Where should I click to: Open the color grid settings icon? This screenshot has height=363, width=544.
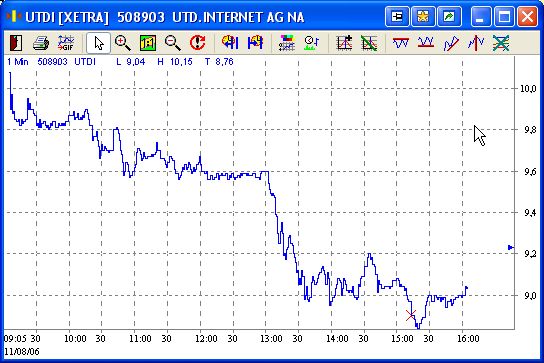(x=287, y=43)
